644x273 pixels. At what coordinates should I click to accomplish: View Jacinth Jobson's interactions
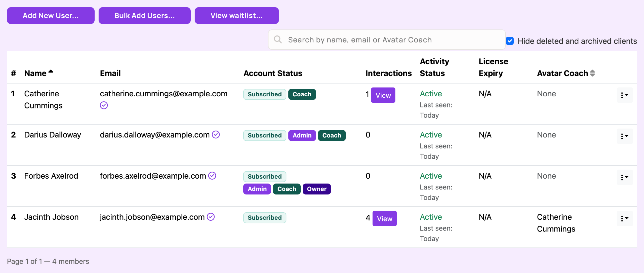[x=385, y=218]
